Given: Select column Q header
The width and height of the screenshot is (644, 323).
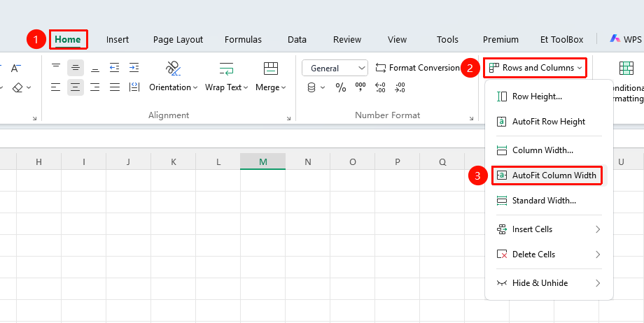Looking at the screenshot, I should click(x=442, y=161).
